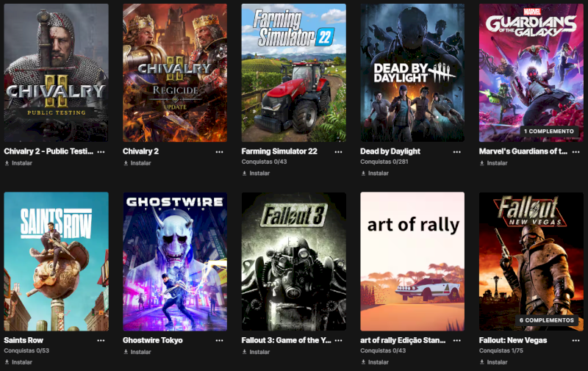Image resolution: width=588 pixels, height=371 pixels.
Task: Open the three-dot menu for Chivalry 2
Action: (219, 152)
